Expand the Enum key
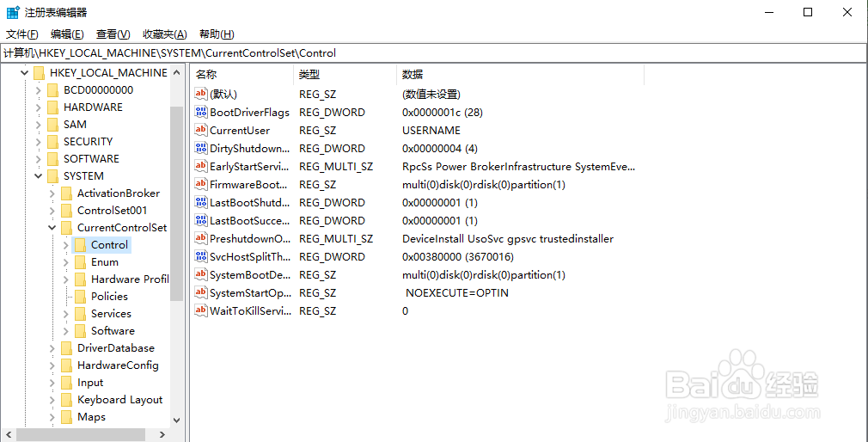Image resolution: width=868 pixels, height=442 pixels. (x=66, y=262)
